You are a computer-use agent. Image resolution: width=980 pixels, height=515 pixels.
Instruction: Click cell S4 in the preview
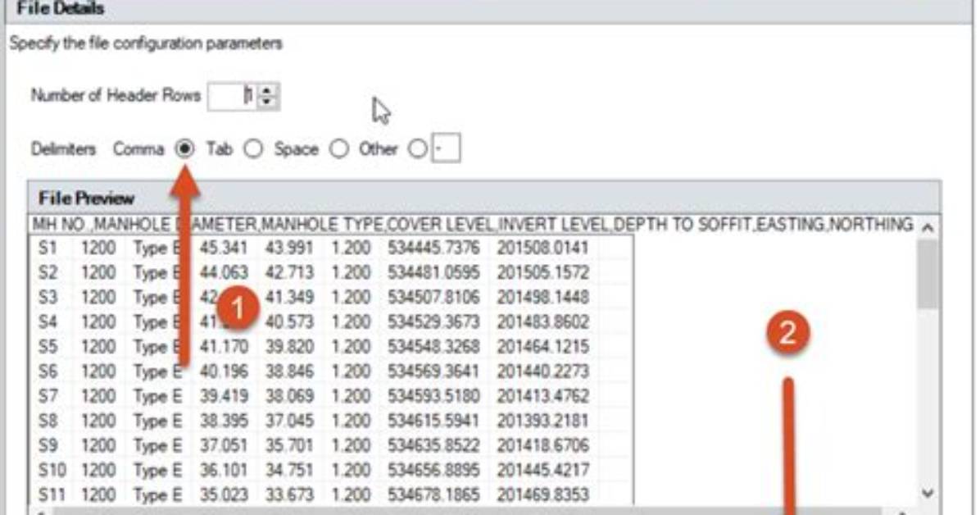pyautogui.click(x=48, y=322)
